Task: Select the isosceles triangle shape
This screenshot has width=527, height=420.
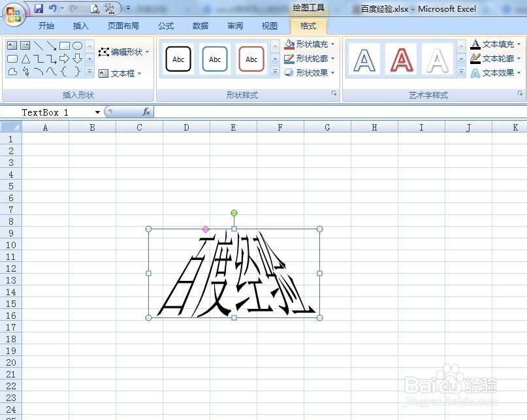Action: click(x=25, y=59)
